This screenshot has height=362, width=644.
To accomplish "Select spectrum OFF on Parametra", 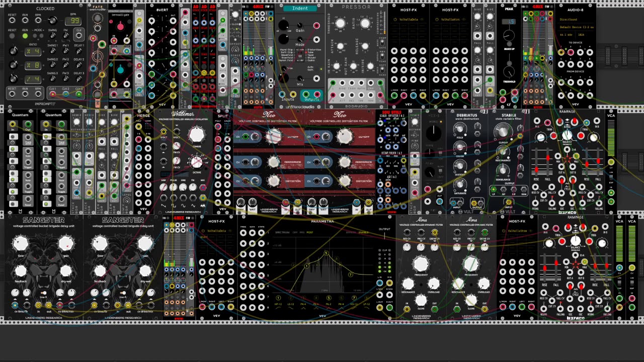I will coord(295,232).
